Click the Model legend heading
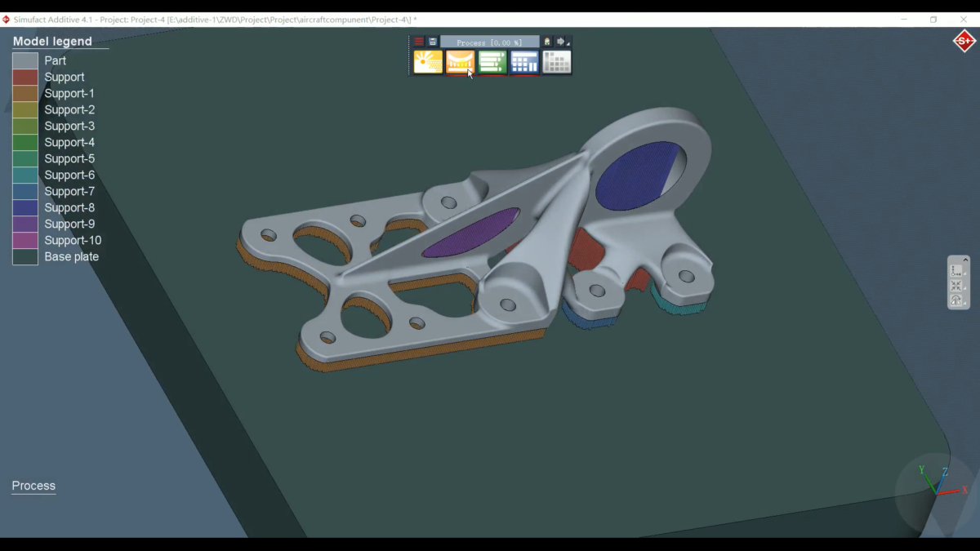Image resolution: width=980 pixels, height=551 pixels. [x=52, y=42]
